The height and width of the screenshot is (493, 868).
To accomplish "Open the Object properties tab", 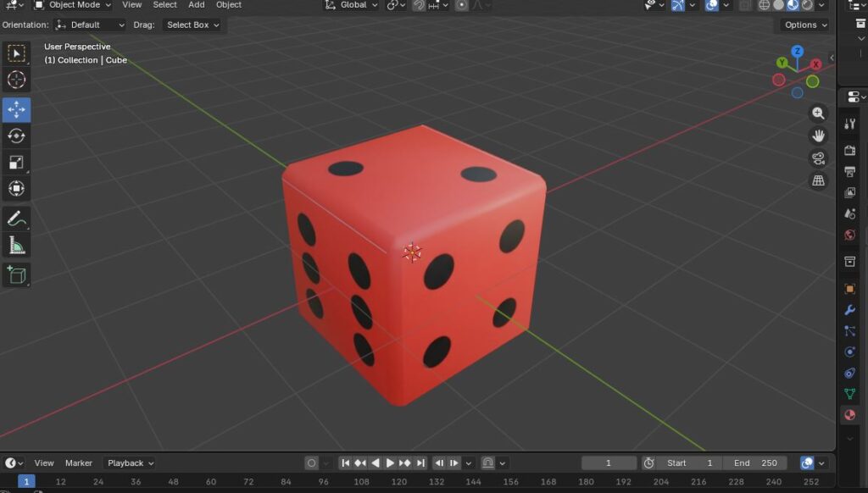I will click(849, 289).
